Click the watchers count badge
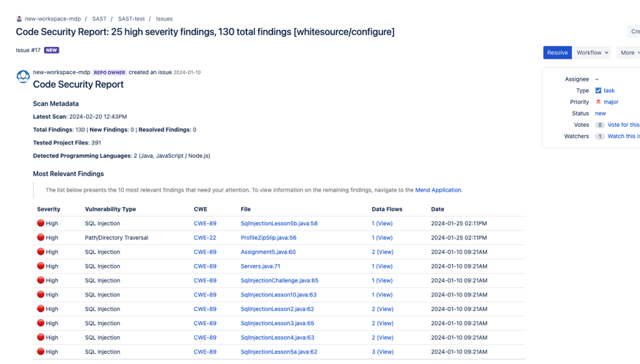 600,136
